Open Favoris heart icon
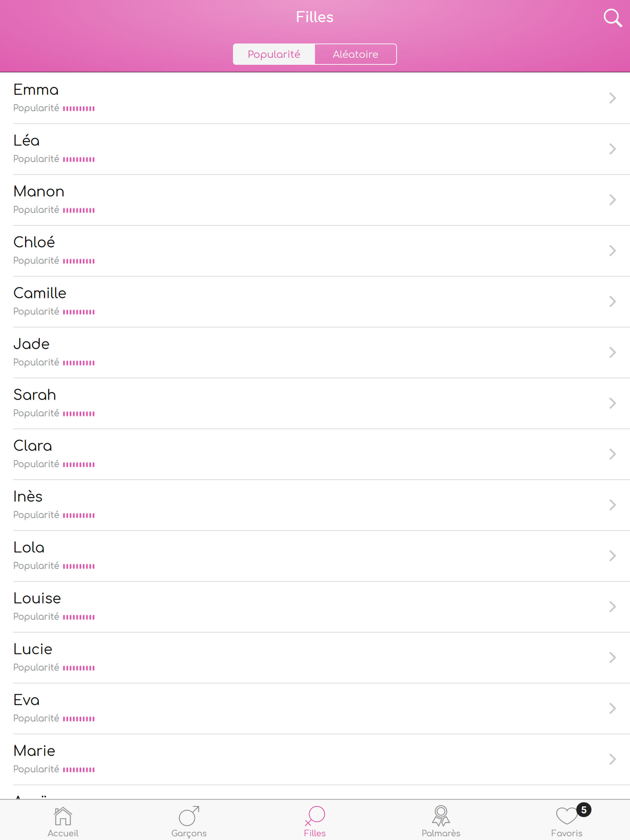This screenshot has height=840, width=630. click(566, 816)
